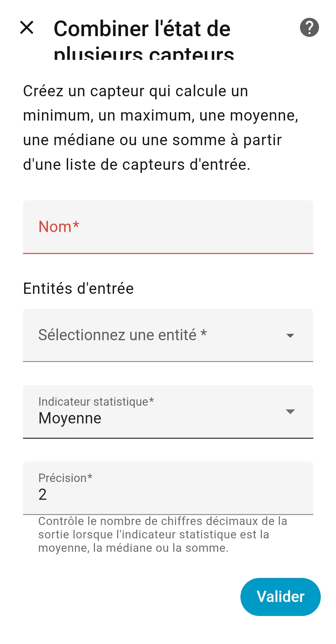Click the description paragraph about capteurs
Viewport: 336px width, 644px height.
pos(160,128)
